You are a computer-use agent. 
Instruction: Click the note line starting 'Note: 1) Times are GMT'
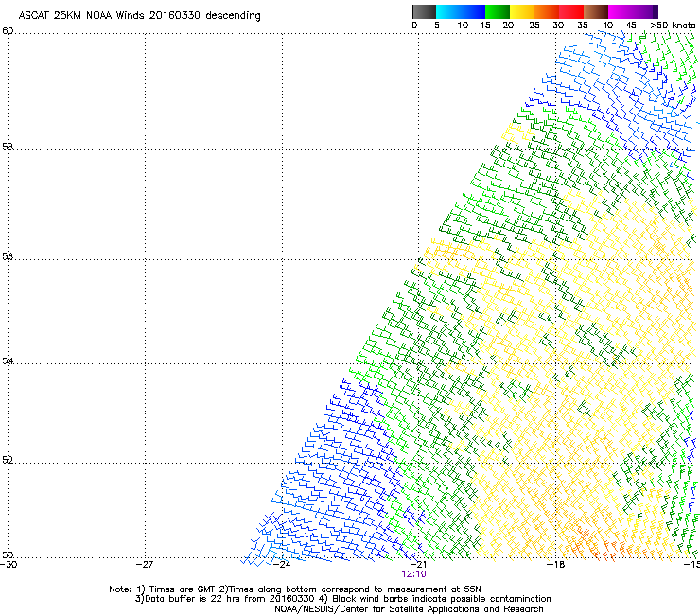pyautogui.click(x=295, y=589)
